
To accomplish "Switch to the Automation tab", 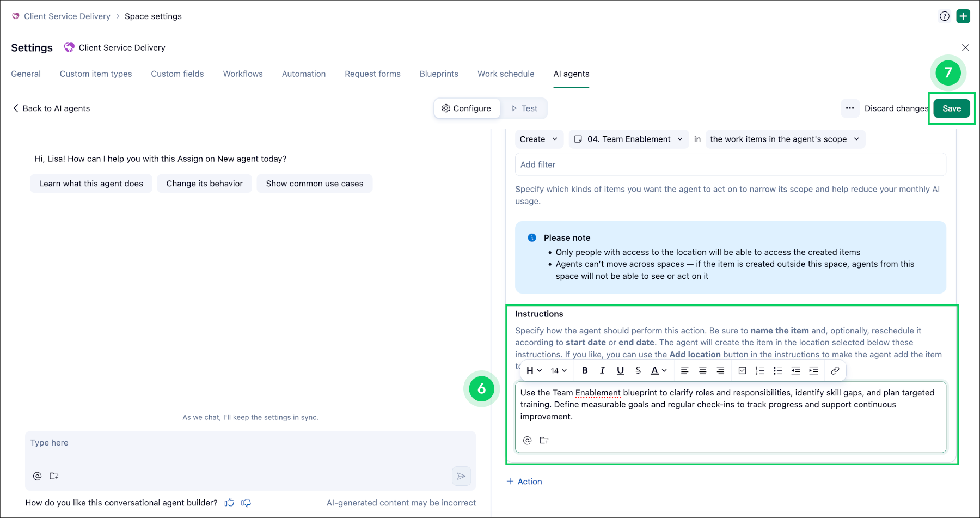I will click(x=304, y=74).
